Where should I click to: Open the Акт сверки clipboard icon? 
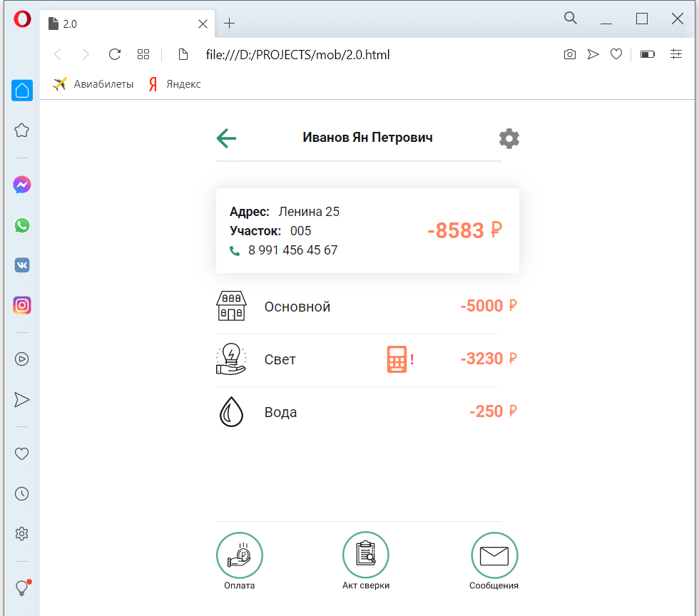coord(366,555)
